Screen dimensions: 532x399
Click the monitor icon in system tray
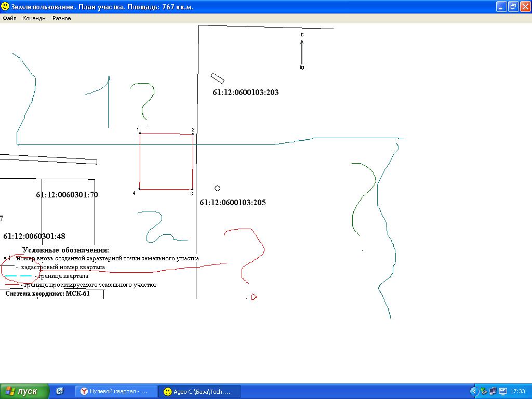[x=502, y=391]
